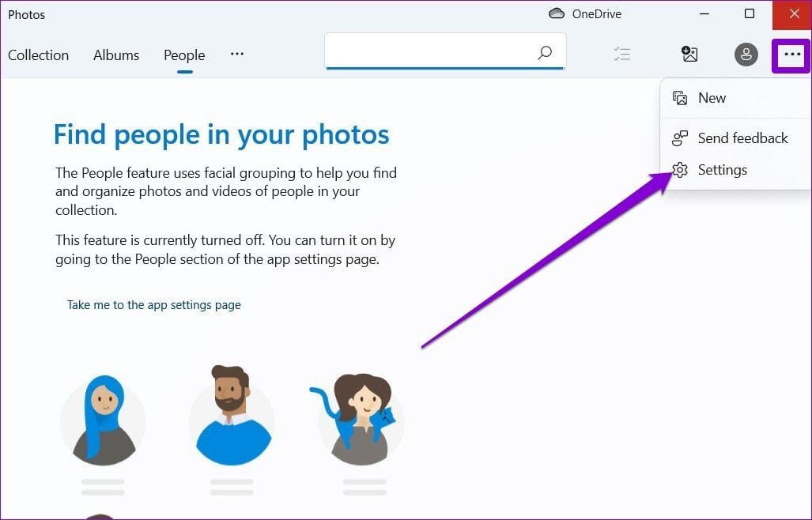812x520 pixels.
Task: Select the woman in blue hijab avatar
Action: (x=103, y=420)
